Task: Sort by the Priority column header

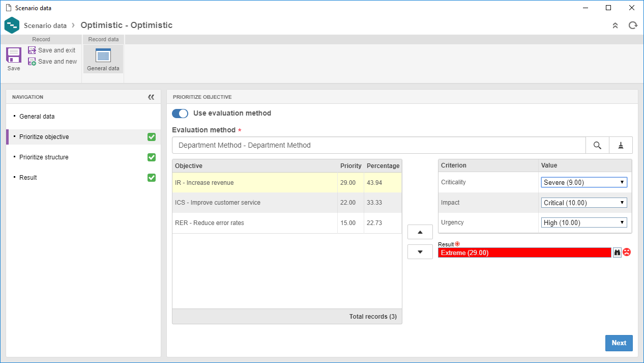Action: pos(351,166)
